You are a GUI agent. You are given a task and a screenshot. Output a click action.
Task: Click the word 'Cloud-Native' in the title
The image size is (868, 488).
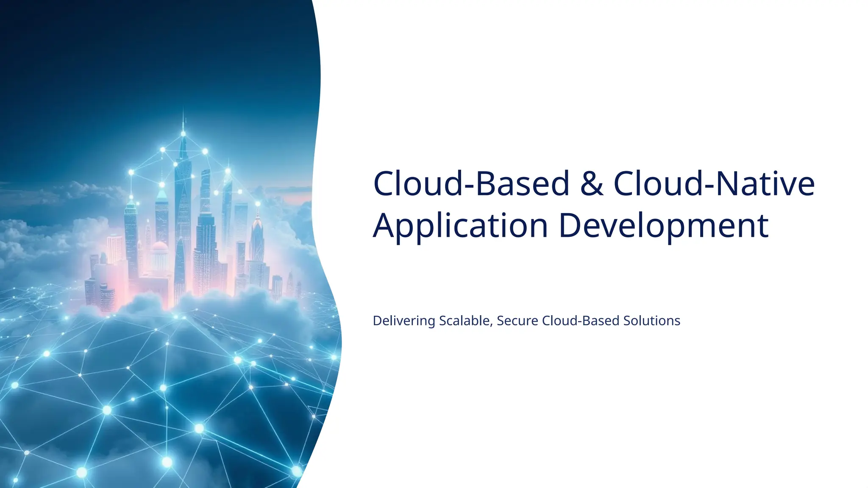714,184
